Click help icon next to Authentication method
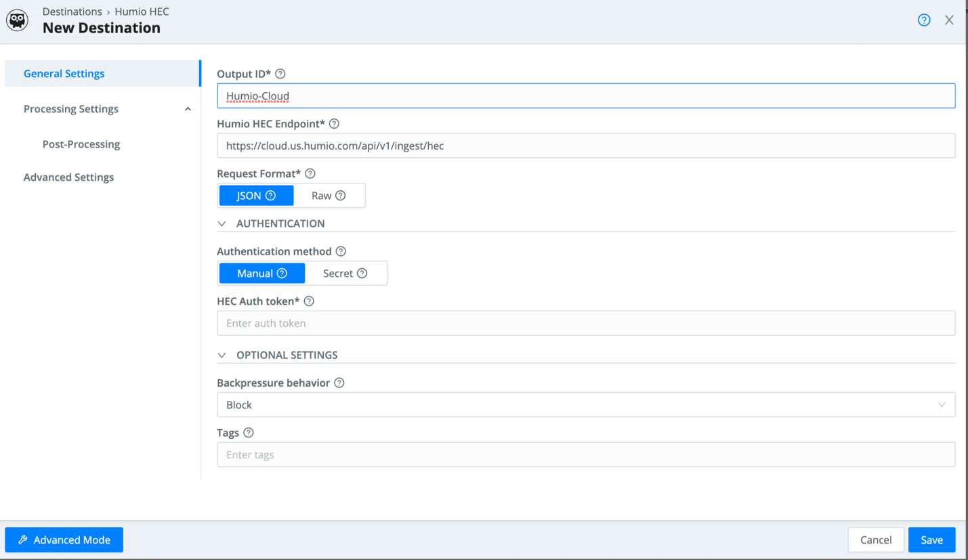 point(341,251)
